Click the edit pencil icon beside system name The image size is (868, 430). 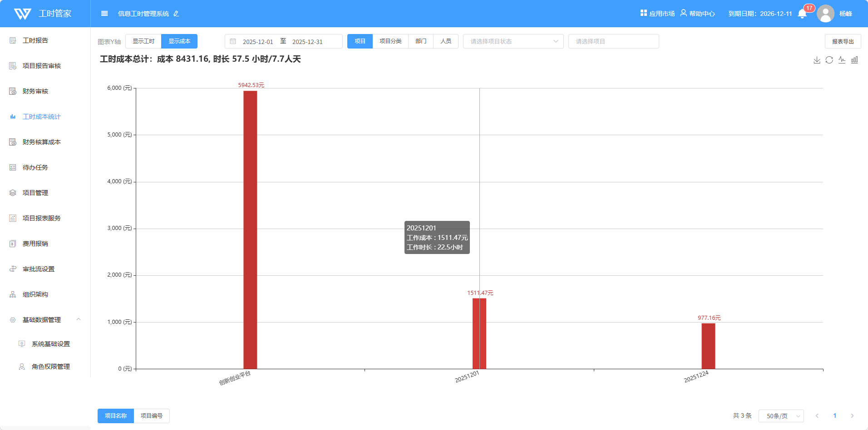176,14
